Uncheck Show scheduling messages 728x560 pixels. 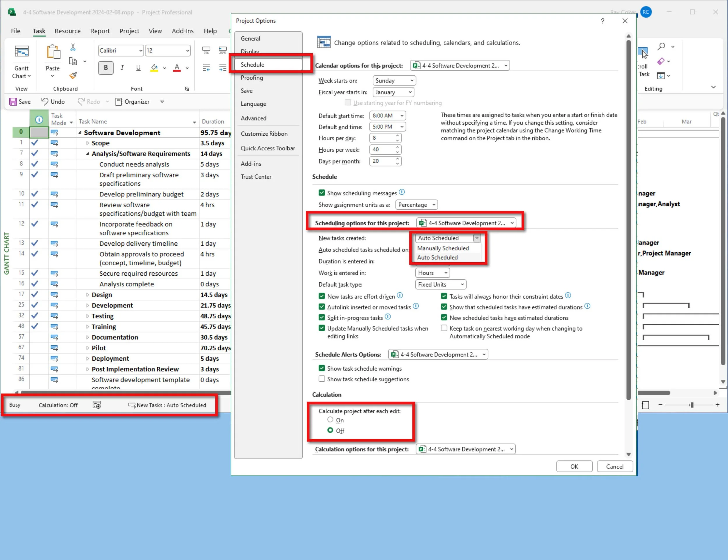[x=322, y=193]
